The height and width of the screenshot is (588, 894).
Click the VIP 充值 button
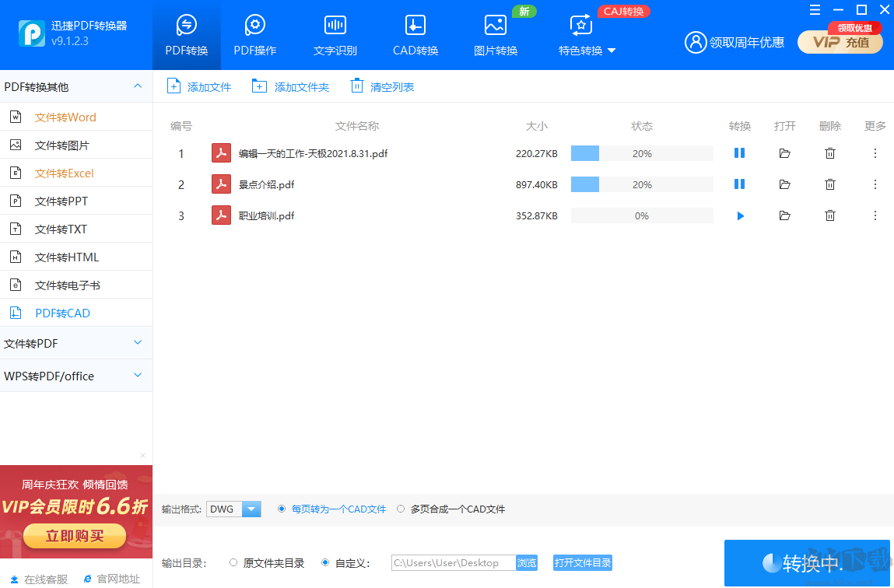(840, 42)
